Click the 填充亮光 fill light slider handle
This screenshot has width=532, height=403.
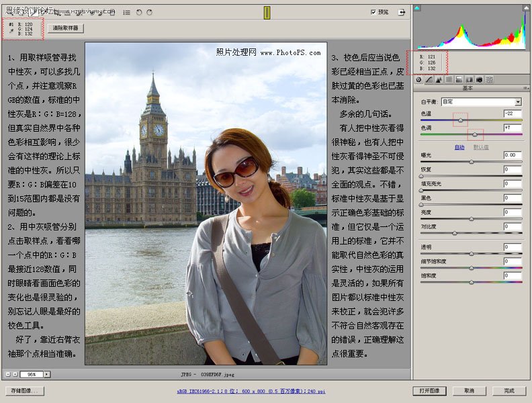tap(421, 190)
